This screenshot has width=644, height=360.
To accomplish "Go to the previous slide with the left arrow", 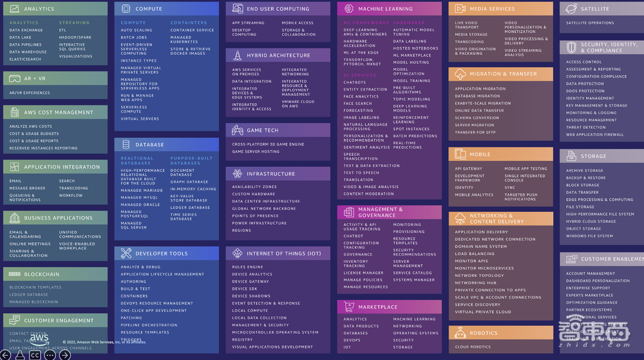I will (x=5, y=355).
